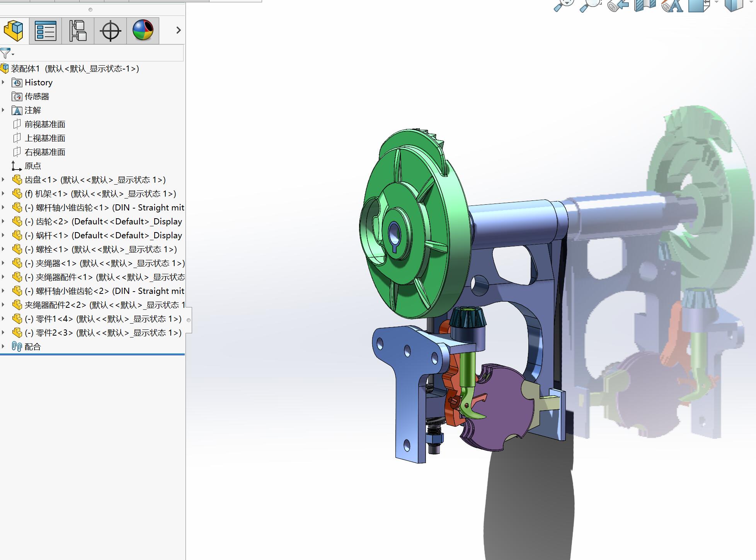Click the Zoom to Fit magnifier icon
The image size is (756, 560).
click(x=564, y=5)
